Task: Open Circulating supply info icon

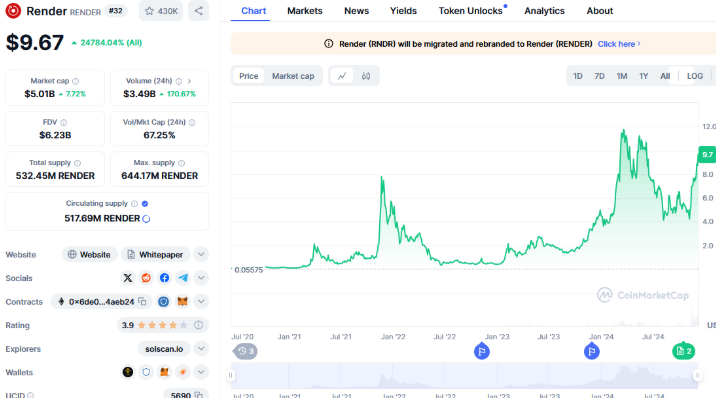Action: [x=134, y=204]
